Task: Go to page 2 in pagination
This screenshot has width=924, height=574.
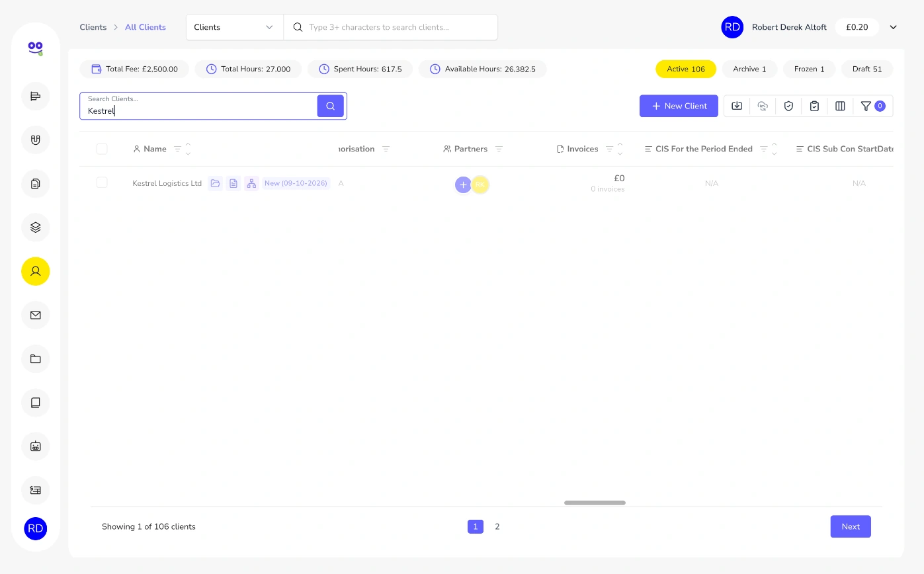Action: coord(497,526)
